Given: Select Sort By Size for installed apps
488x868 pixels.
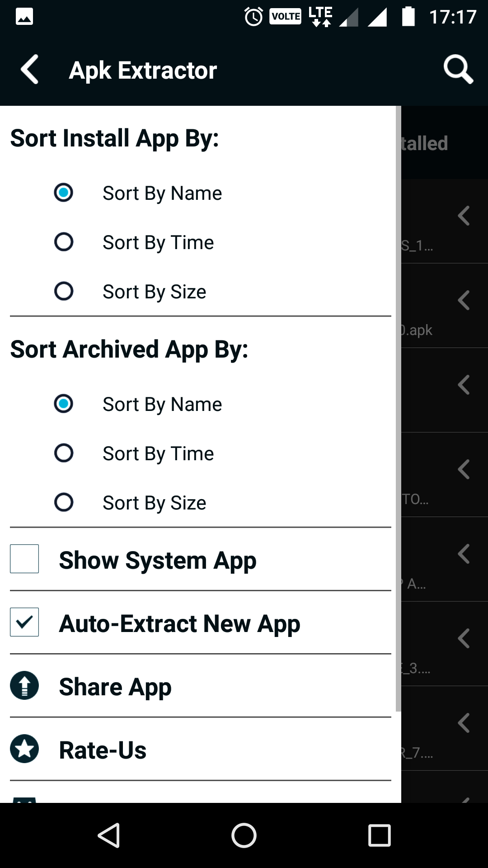Looking at the screenshot, I should pos(64,291).
